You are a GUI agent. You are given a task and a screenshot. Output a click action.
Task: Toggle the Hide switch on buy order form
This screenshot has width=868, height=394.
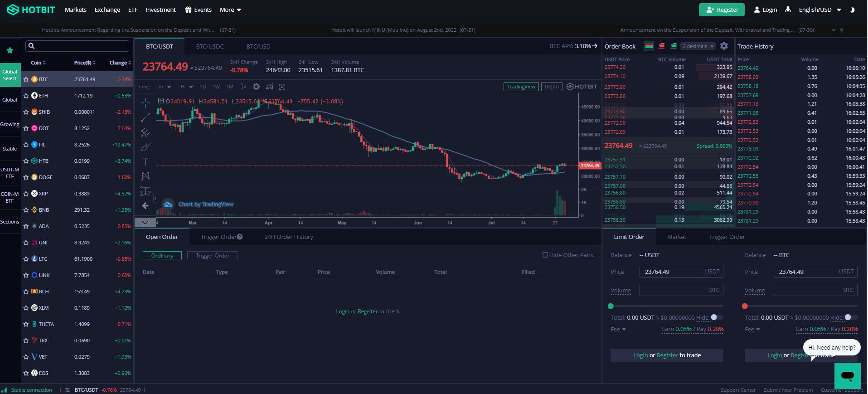coord(716,317)
